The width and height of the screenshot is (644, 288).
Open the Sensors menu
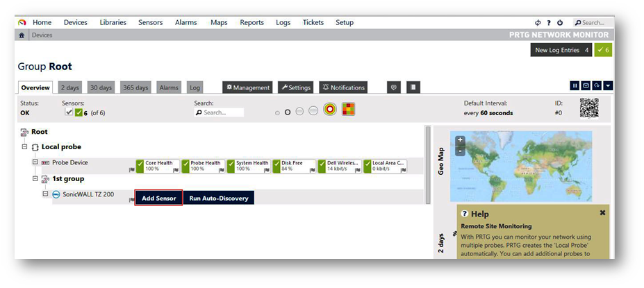150,22
